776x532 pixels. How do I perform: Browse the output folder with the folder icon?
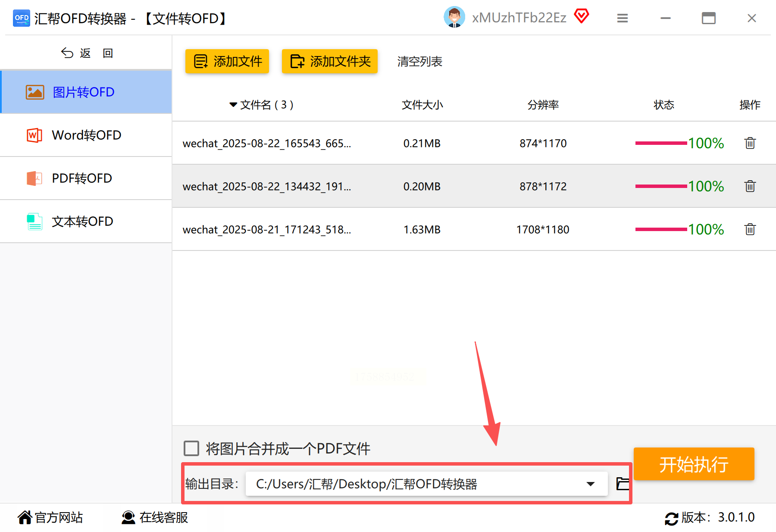point(623,484)
